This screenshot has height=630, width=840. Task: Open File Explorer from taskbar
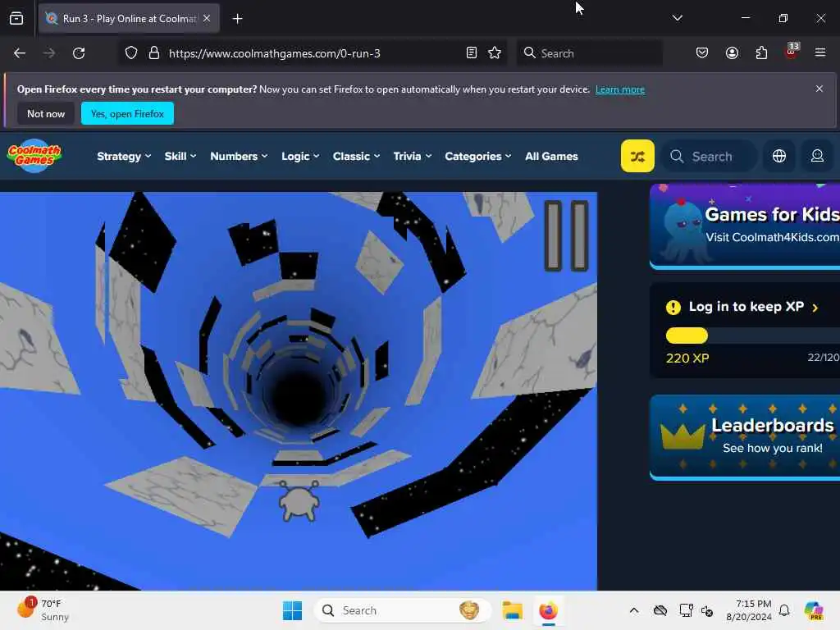coord(512,610)
